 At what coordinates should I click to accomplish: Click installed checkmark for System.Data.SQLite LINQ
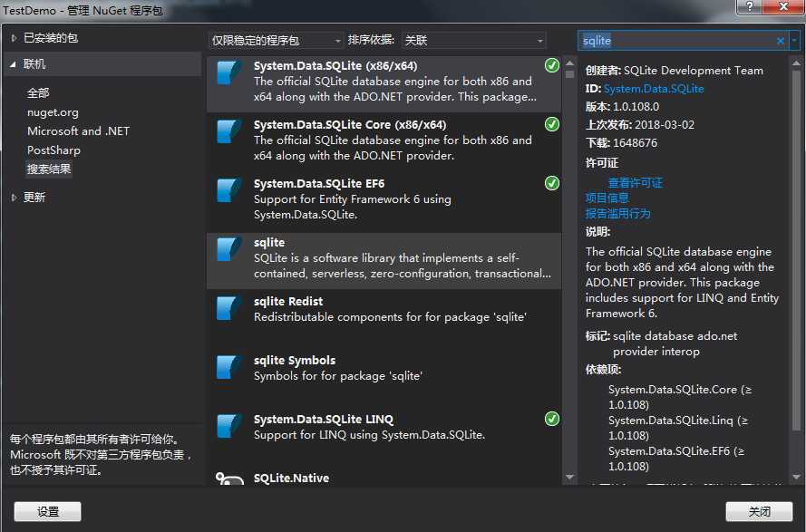(x=551, y=419)
